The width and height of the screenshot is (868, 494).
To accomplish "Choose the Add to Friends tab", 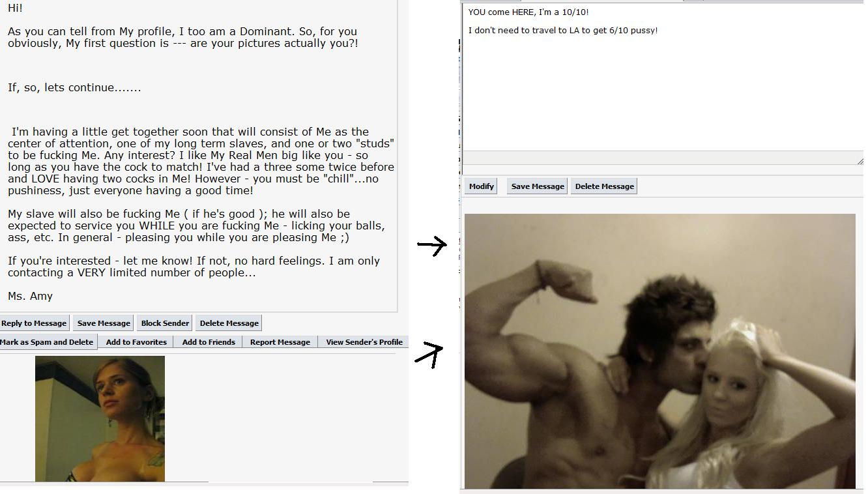I will [x=209, y=342].
